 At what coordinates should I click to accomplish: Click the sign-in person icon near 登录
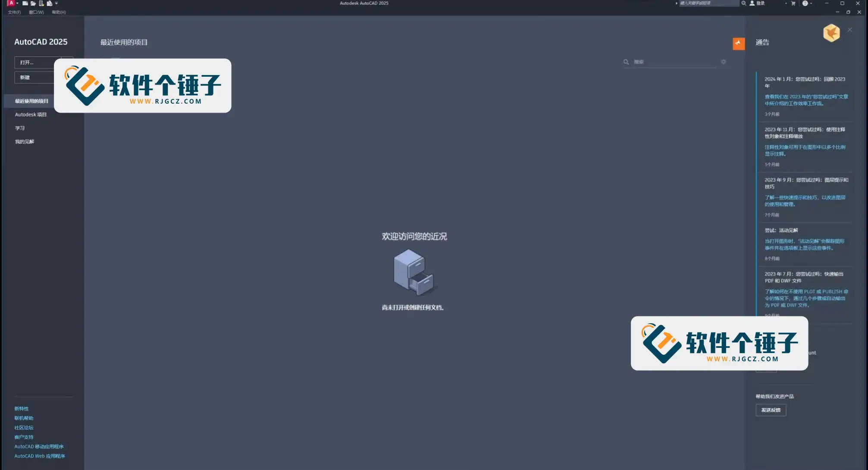point(752,3)
